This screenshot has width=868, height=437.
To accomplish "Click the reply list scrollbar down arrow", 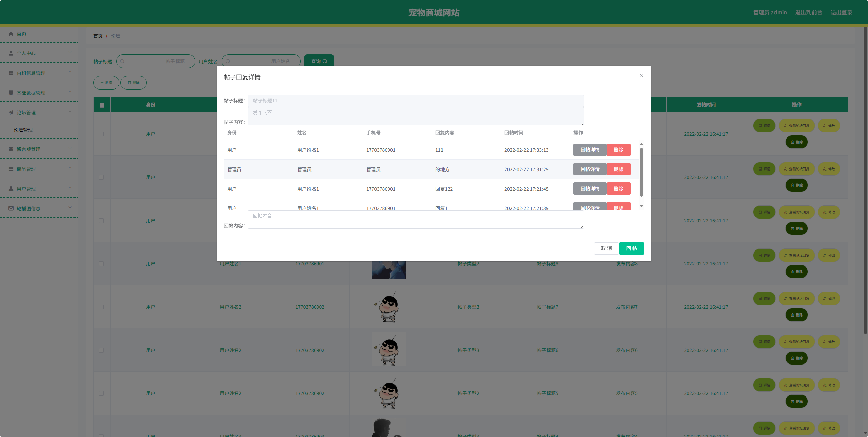I will [641, 206].
